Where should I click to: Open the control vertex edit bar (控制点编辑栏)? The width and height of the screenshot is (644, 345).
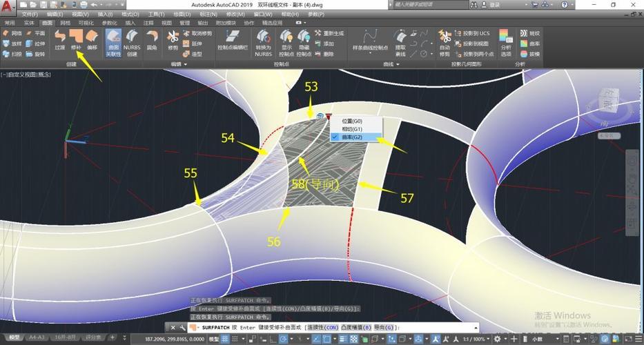[x=233, y=40]
